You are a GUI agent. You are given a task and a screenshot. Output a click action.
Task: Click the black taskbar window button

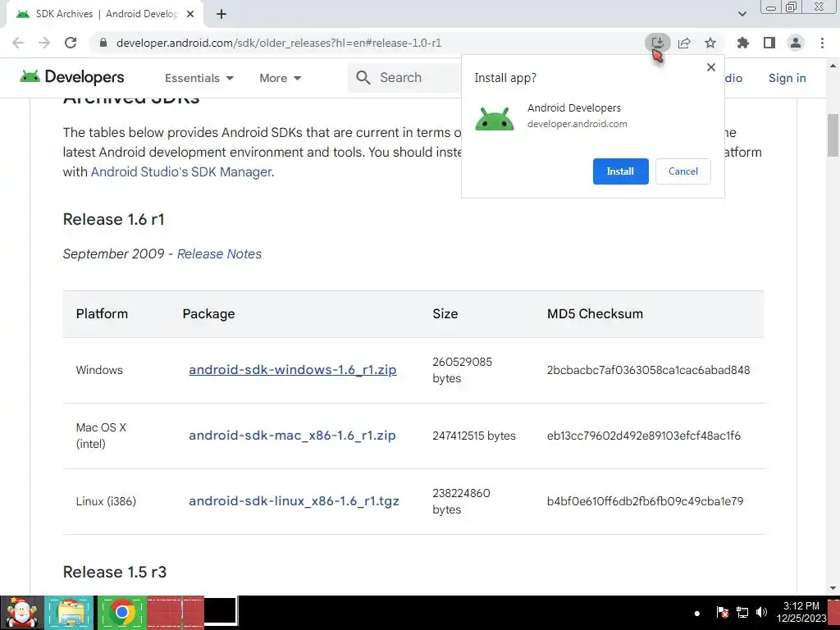[221, 611]
